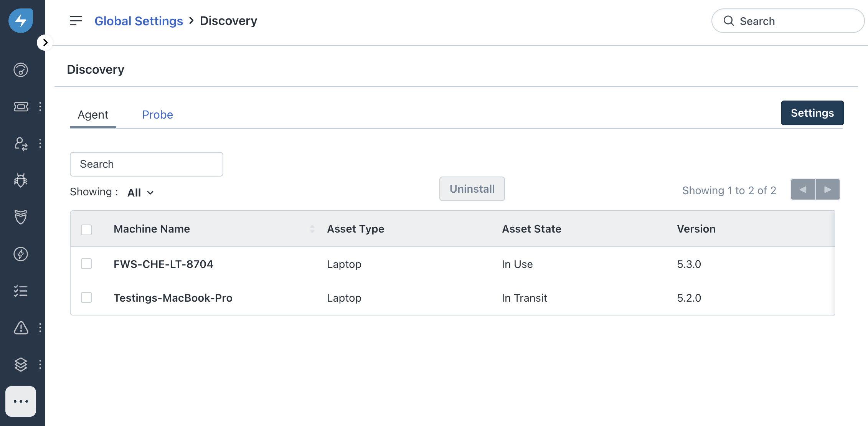
Task: Open the Showing All filter dropdown
Action: [x=140, y=193]
